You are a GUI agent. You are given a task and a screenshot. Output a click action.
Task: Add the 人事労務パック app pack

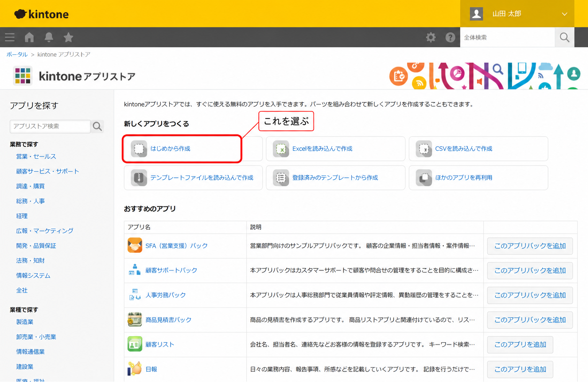coord(530,295)
